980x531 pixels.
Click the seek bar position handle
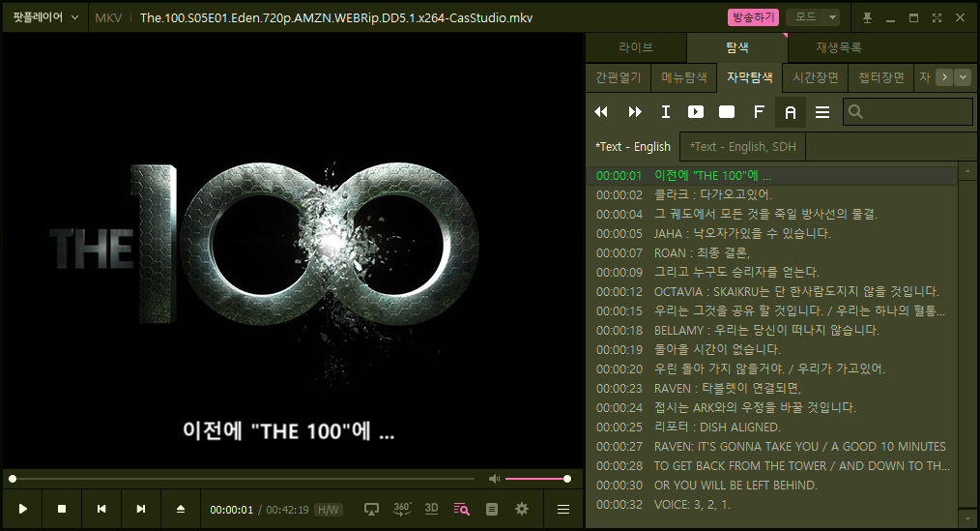point(13,479)
